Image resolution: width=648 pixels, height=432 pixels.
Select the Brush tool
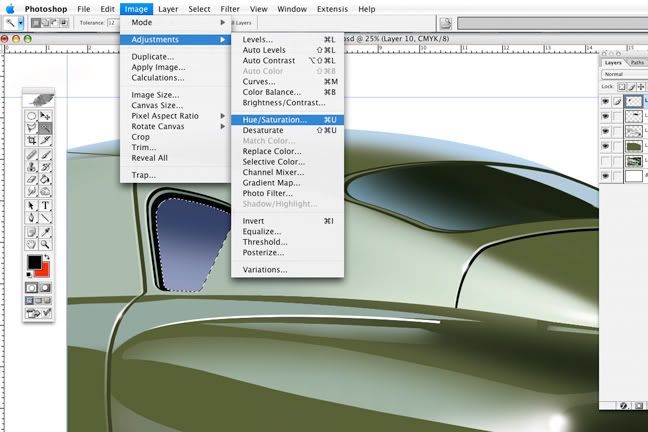(x=45, y=155)
